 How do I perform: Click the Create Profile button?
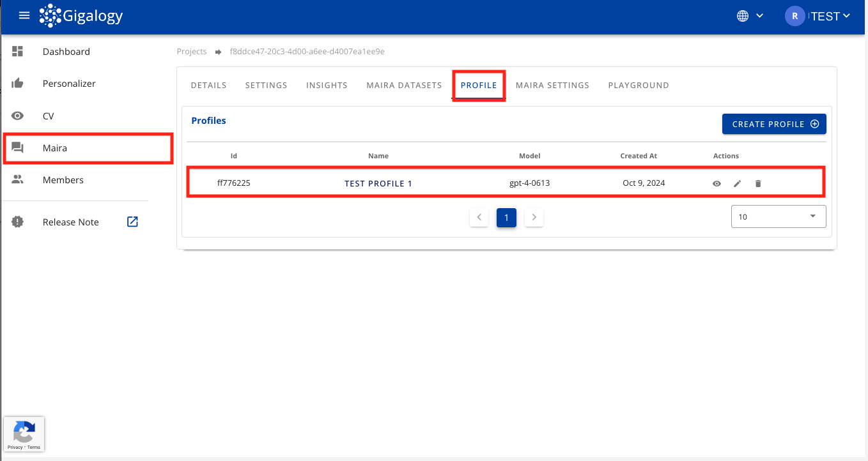point(774,124)
